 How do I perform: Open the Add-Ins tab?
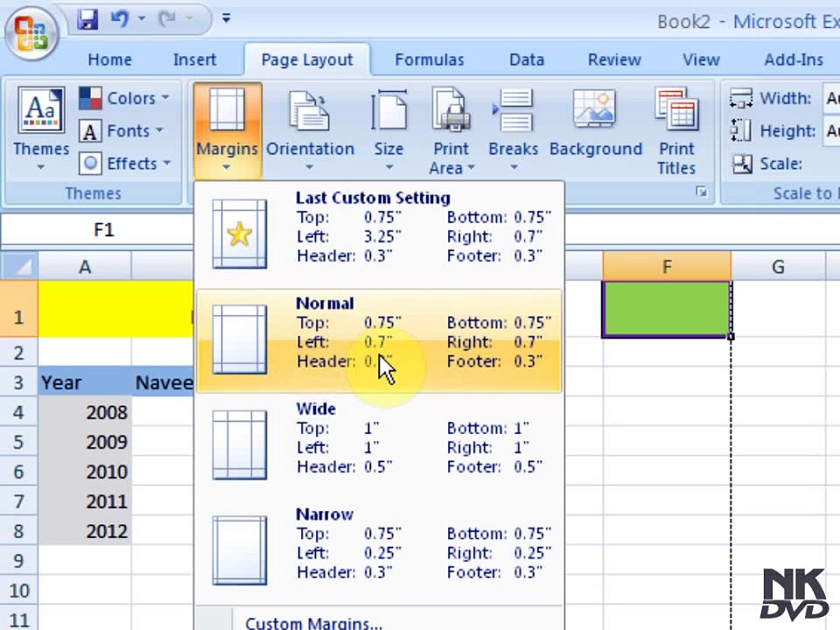pyautogui.click(x=794, y=59)
